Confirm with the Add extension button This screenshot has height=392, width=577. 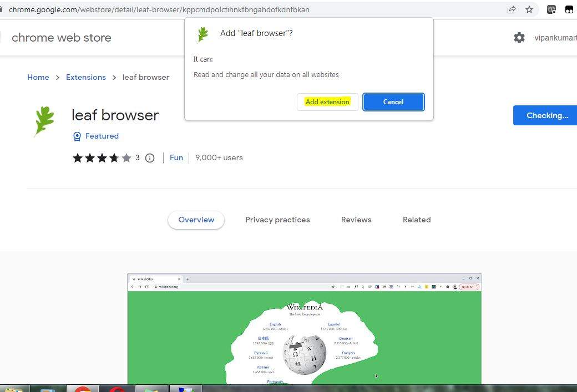pos(327,102)
